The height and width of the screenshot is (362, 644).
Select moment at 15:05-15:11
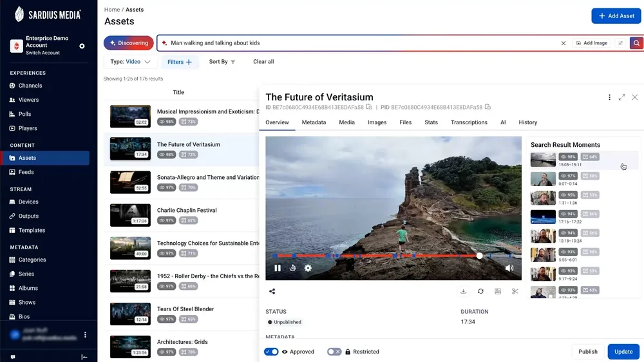click(x=583, y=160)
